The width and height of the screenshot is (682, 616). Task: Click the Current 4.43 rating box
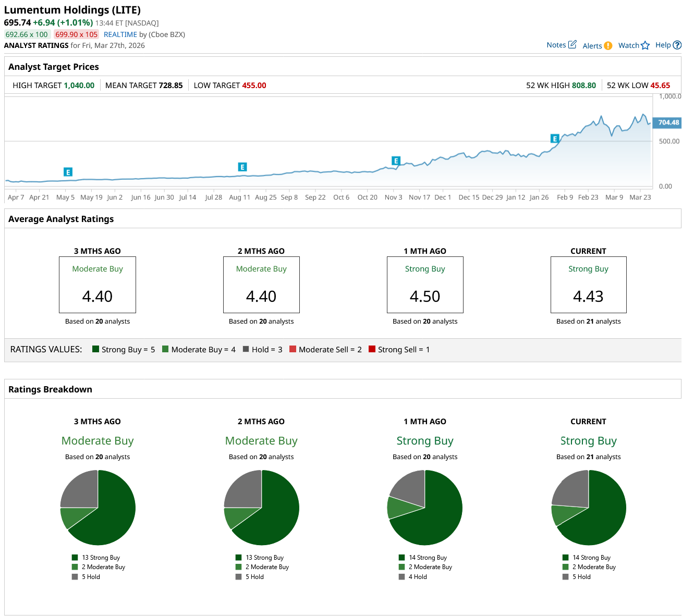(588, 285)
